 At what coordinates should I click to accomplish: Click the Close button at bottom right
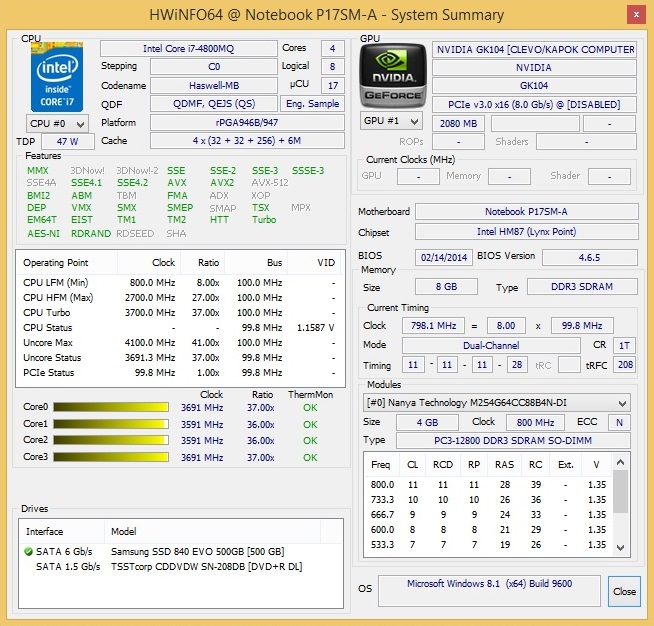tap(624, 591)
